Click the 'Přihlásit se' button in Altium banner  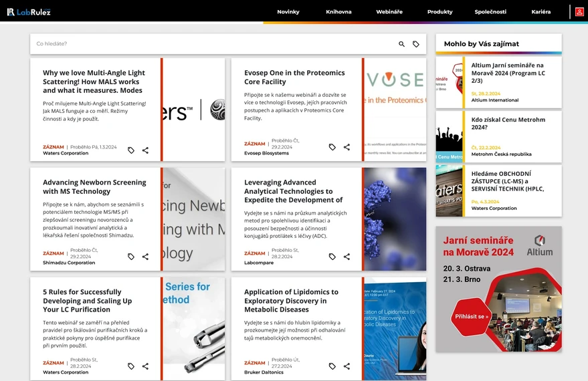pos(472,317)
